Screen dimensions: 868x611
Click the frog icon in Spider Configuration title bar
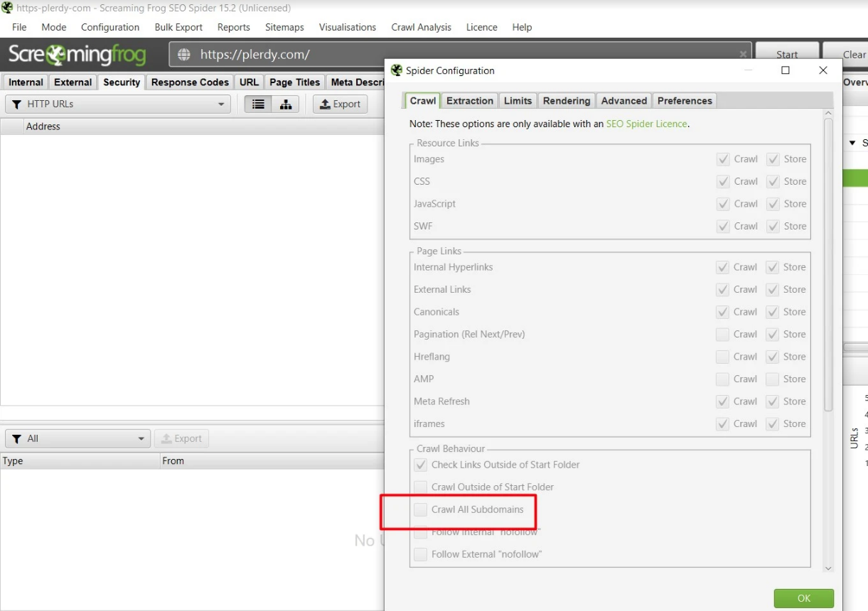click(x=395, y=70)
